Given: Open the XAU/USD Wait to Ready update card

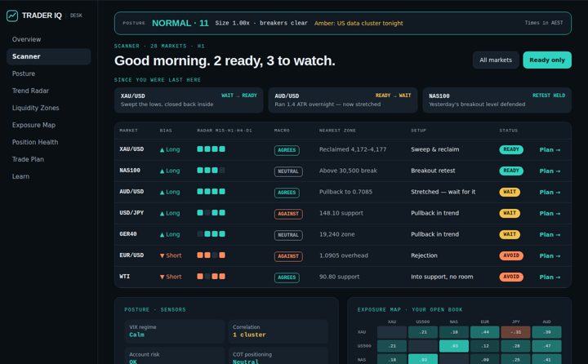Looking at the screenshot, I should coord(189,100).
